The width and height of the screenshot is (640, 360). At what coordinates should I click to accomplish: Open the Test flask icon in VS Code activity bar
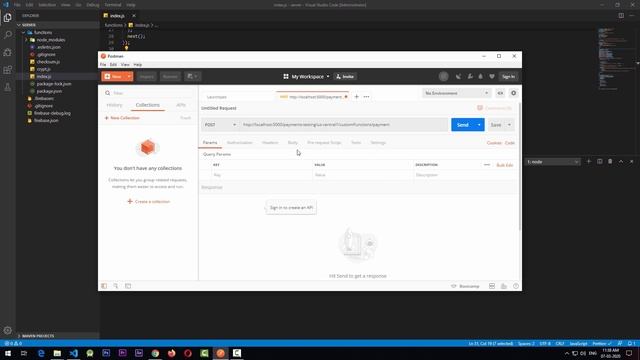click(7, 87)
